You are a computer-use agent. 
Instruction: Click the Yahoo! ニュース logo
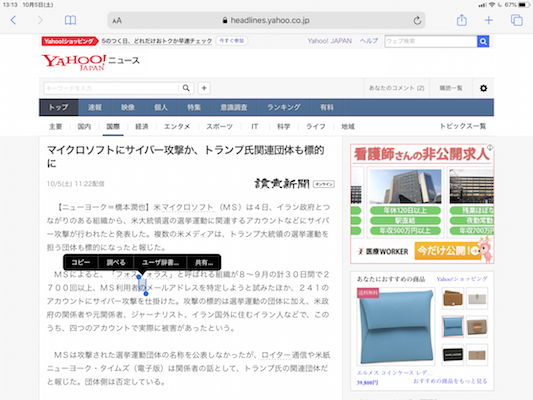pyautogui.click(x=90, y=62)
